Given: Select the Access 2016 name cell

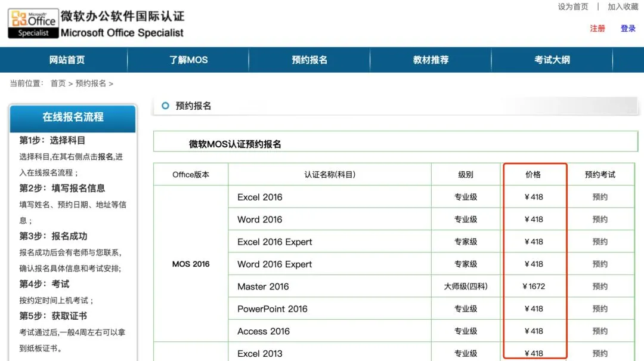Looking at the screenshot, I should (330, 331).
